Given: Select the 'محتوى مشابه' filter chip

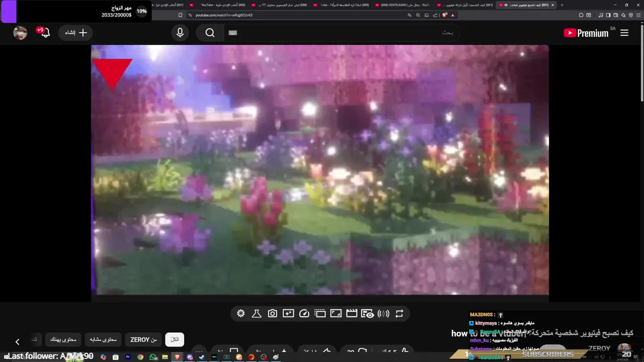Looking at the screenshot, I should (103, 339).
